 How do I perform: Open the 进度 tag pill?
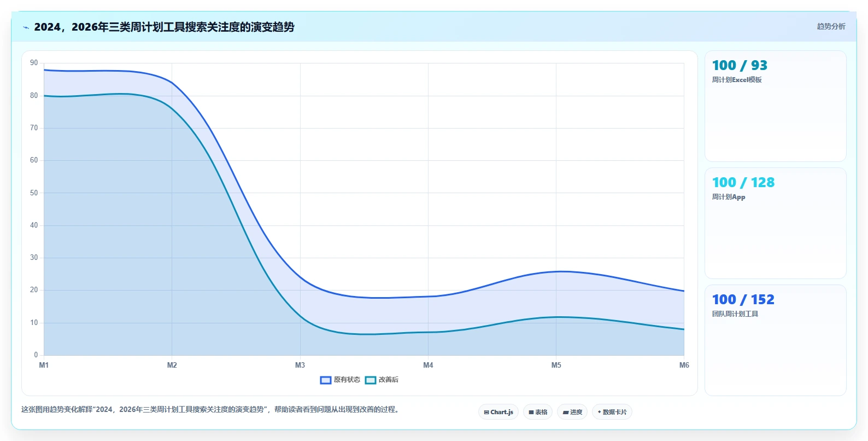pyautogui.click(x=572, y=412)
